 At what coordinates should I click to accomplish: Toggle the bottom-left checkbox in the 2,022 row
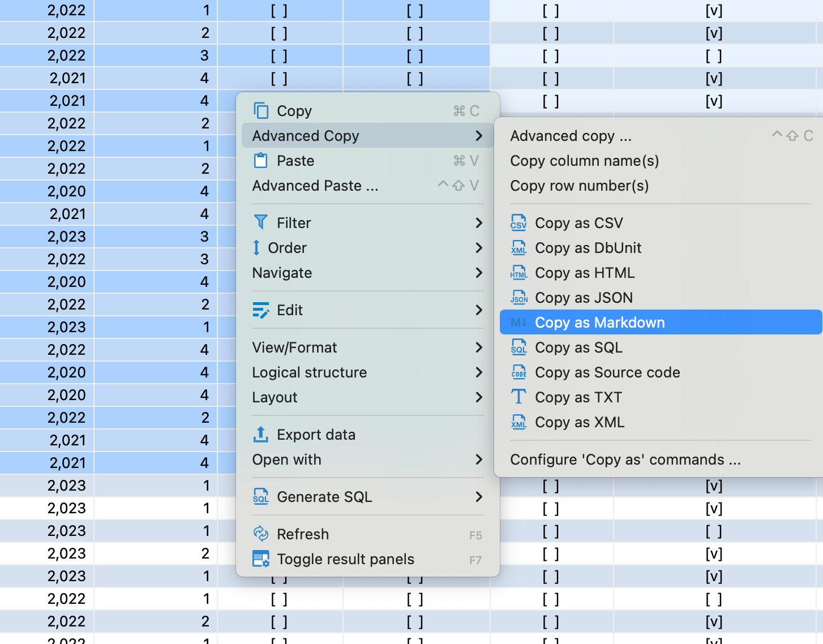(279, 621)
